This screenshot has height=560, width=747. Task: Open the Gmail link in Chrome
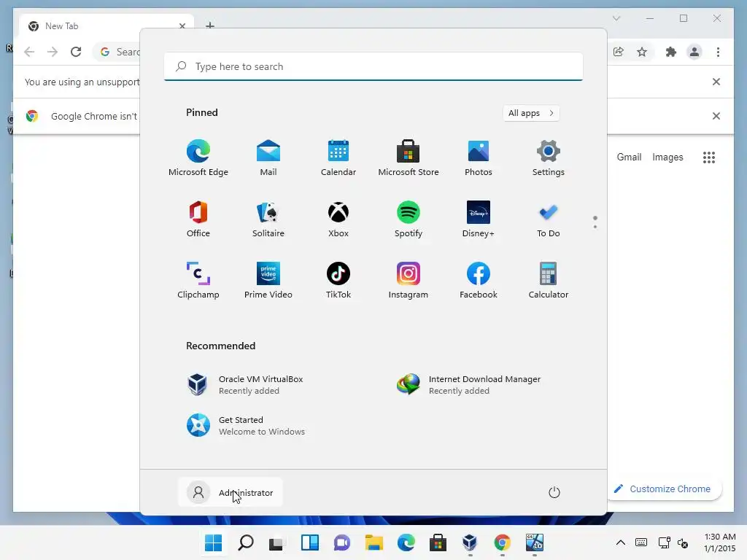629,157
